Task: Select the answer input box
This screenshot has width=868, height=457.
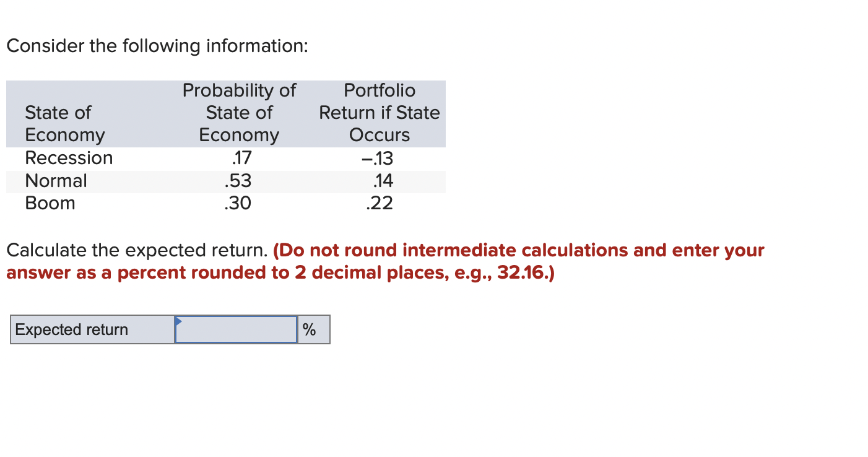Action: [x=235, y=329]
